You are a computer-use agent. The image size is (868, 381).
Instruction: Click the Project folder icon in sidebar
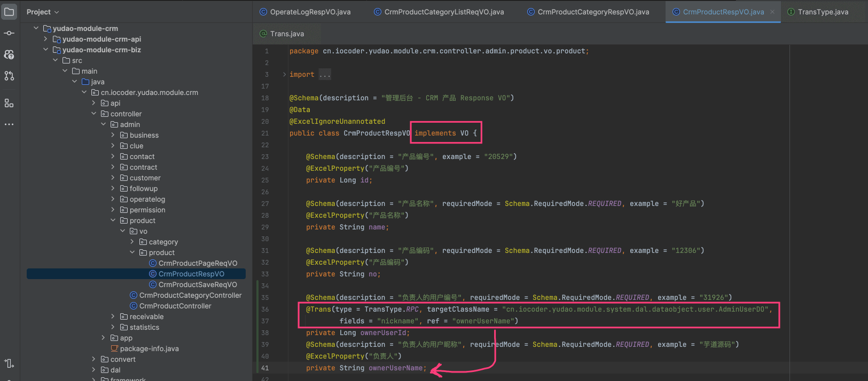pos(9,12)
